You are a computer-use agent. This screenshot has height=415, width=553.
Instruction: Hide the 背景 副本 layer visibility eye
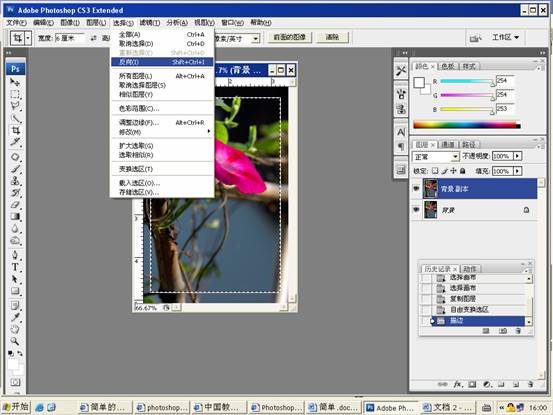[x=416, y=189]
